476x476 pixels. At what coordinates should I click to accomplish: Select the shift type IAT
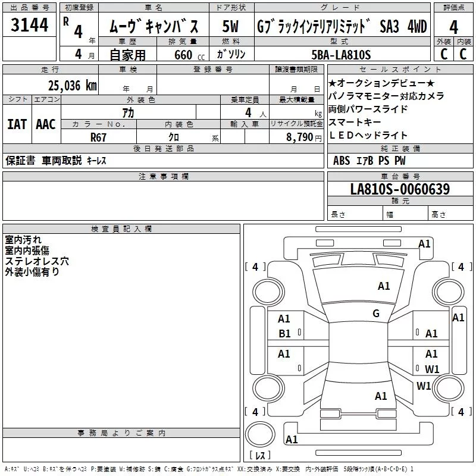[17, 124]
